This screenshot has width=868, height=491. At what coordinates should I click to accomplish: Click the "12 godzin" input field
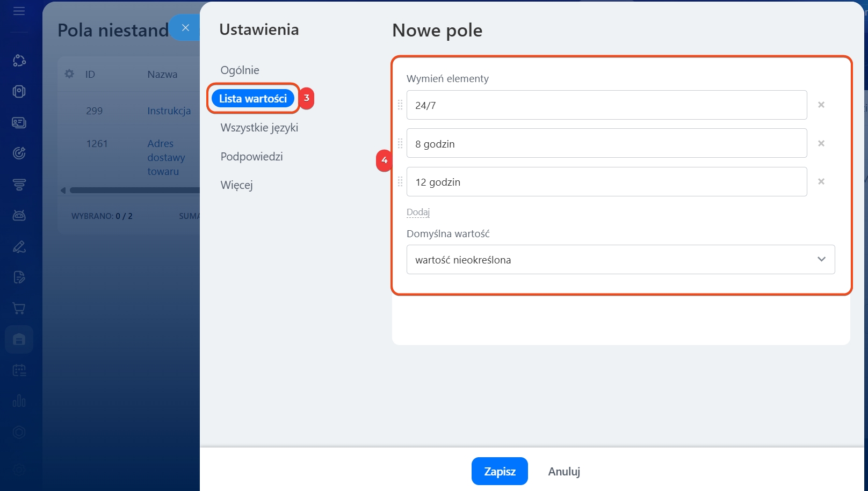[606, 182]
